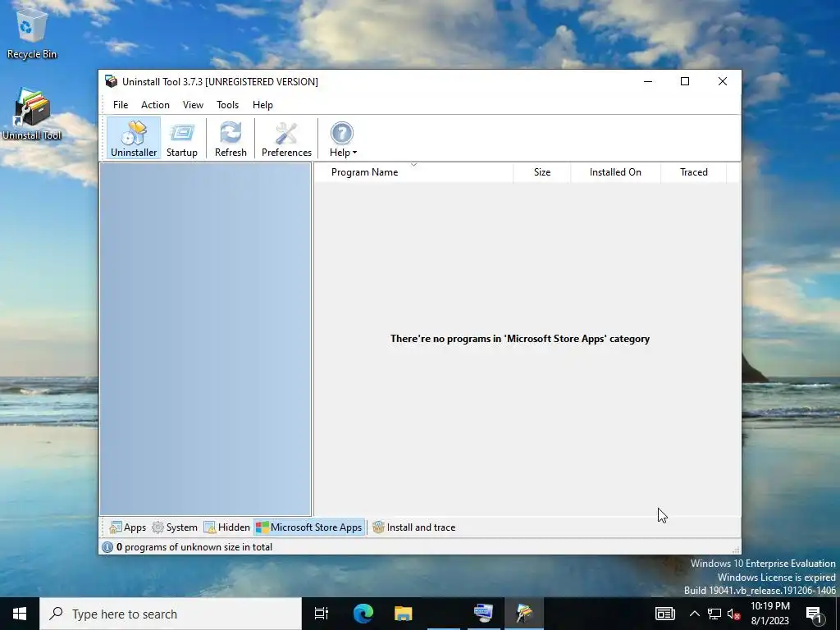Open the Startup manager

pos(181,139)
